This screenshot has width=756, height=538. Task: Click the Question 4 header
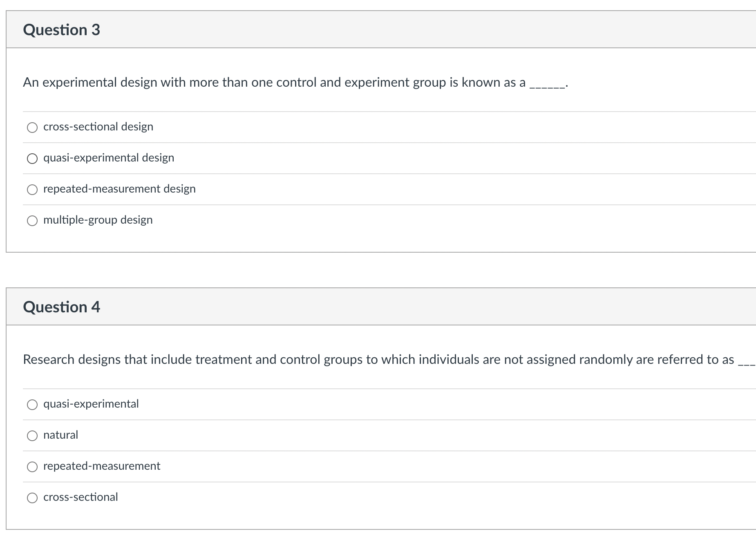pos(62,306)
